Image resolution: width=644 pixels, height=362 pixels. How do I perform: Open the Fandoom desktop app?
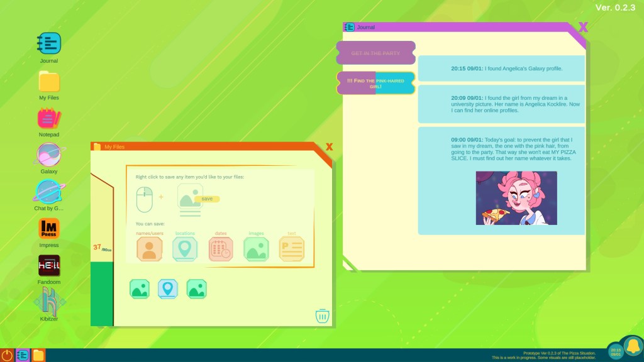[49, 265]
